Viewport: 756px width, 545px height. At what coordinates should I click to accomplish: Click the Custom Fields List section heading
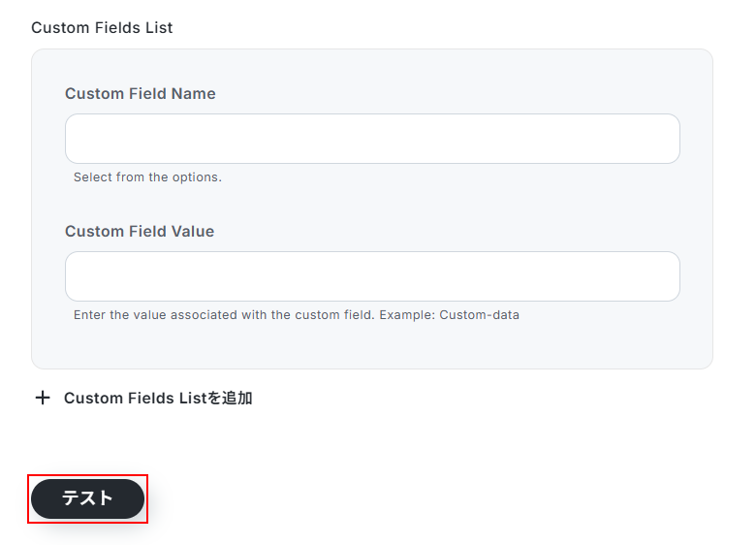tap(102, 27)
